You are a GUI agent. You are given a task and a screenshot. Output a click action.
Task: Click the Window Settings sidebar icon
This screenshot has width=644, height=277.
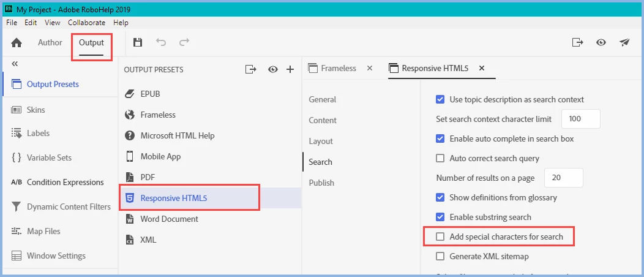[x=17, y=256]
